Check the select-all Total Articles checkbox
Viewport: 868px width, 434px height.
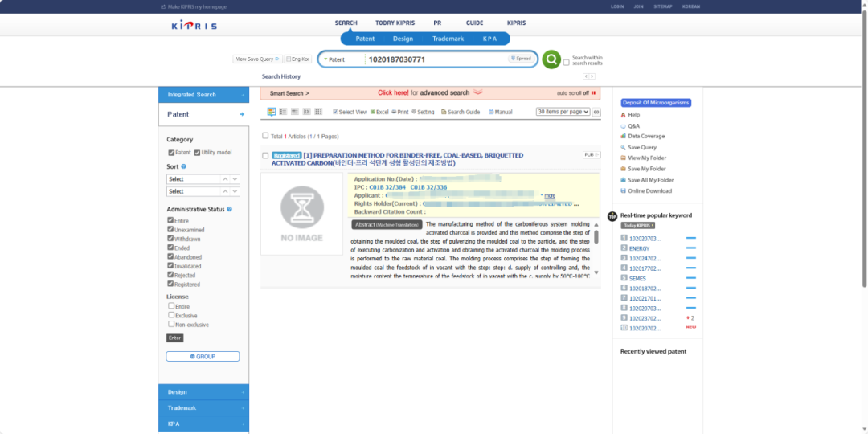tap(266, 136)
